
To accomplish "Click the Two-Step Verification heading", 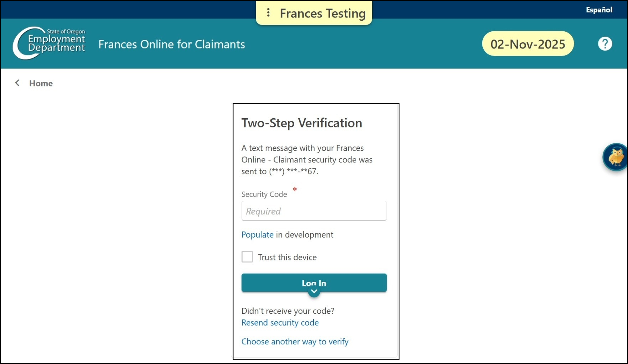I will [x=302, y=123].
